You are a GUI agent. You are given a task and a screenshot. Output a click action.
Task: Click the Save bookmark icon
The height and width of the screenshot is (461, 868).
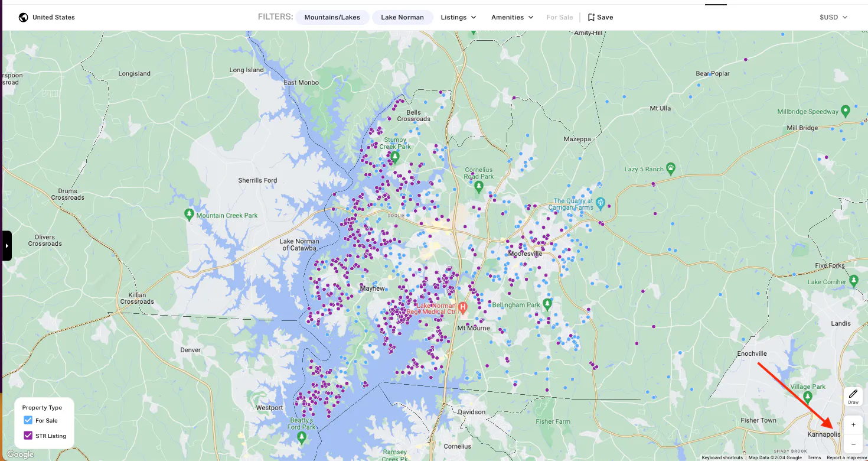[x=591, y=17]
